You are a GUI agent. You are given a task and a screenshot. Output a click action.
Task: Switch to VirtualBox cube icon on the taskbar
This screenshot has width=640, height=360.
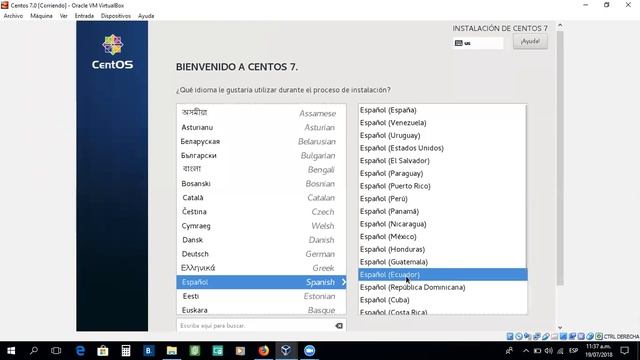click(286, 351)
